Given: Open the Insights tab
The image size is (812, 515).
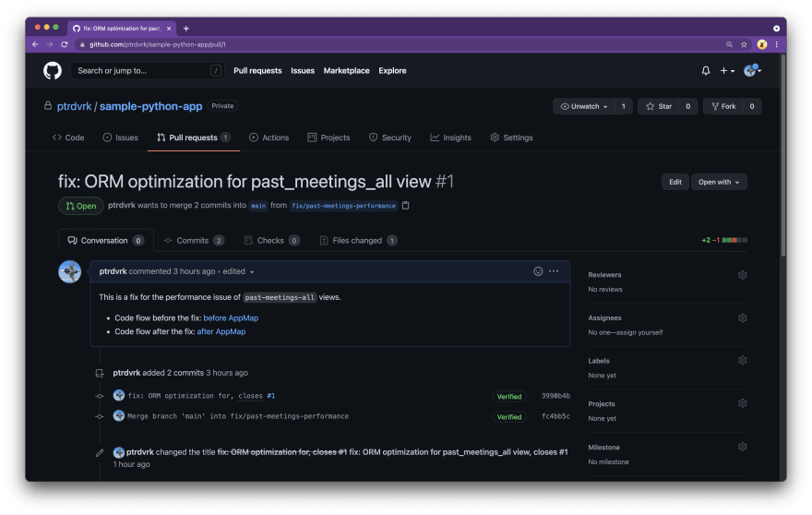Looking at the screenshot, I should coord(450,138).
